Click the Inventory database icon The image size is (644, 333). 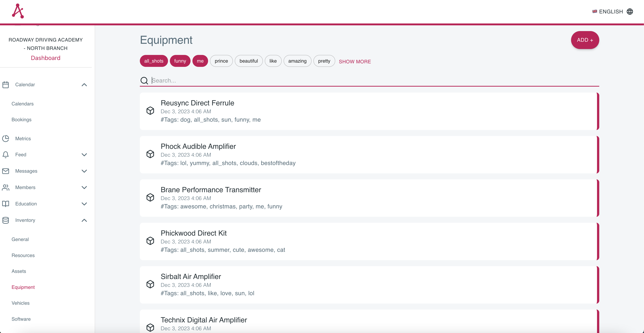[5, 220]
